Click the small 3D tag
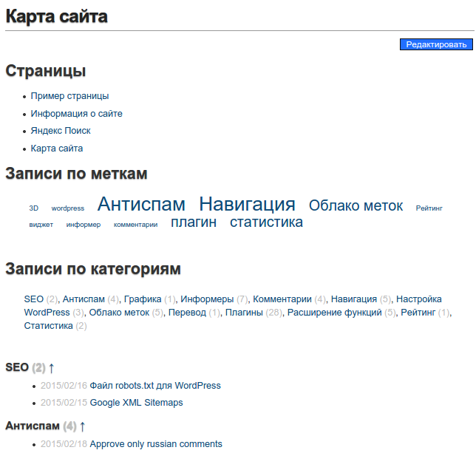This screenshot has width=476, height=453. (x=34, y=209)
